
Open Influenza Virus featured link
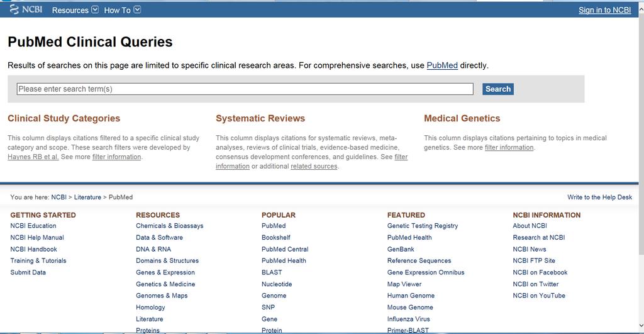409,319
